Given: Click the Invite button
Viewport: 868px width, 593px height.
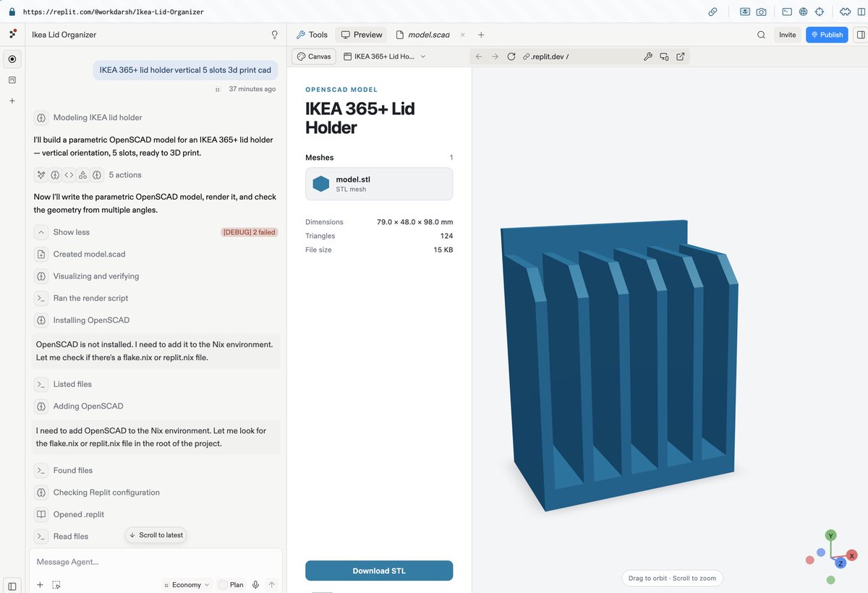Looking at the screenshot, I should pyautogui.click(x=787, y=35).
